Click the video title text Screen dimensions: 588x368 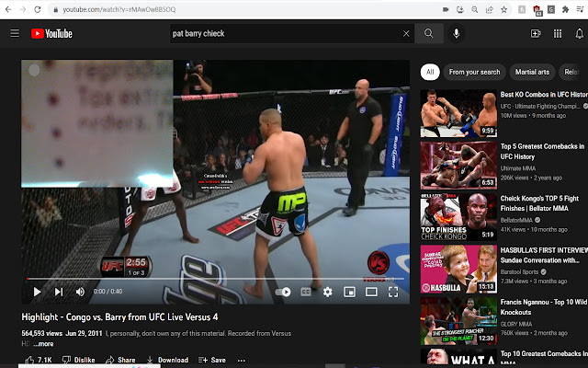[119, 317]
